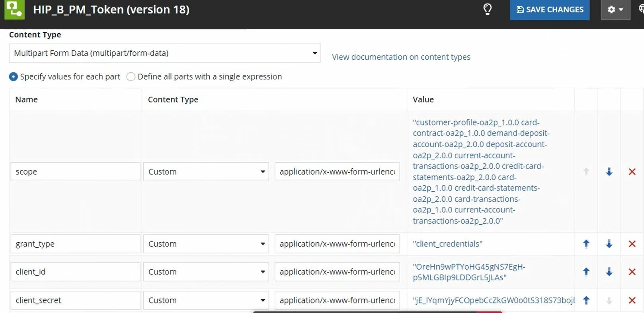
Task: Move the client_id row down
Action: [609, 272]
